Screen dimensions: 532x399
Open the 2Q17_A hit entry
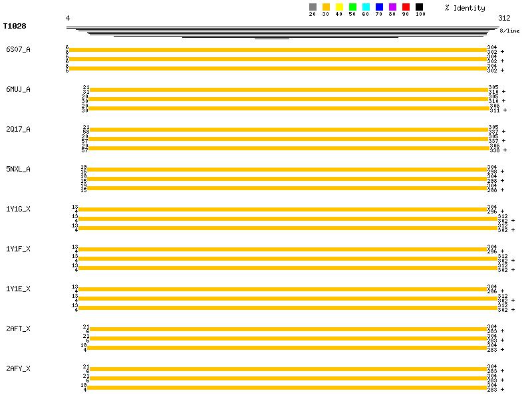tap(18, 129)
